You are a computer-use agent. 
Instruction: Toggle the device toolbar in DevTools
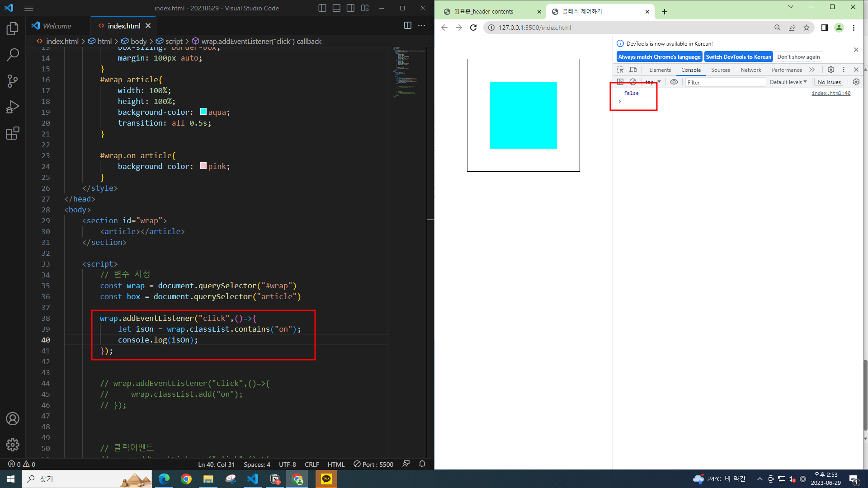point(633,70)
